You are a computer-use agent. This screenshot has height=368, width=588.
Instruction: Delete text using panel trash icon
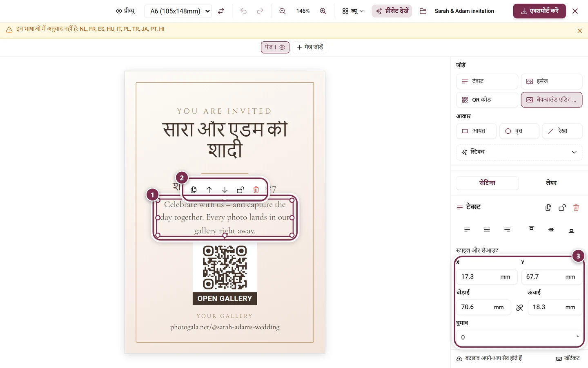click(576, 208)
